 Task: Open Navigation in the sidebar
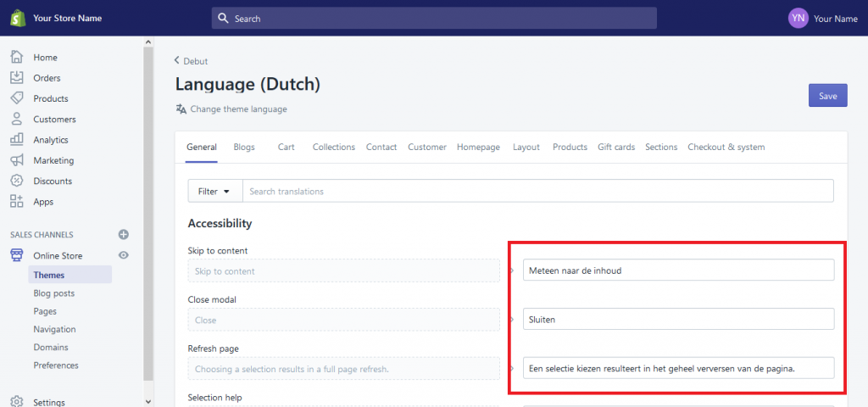tap(54, 329)
